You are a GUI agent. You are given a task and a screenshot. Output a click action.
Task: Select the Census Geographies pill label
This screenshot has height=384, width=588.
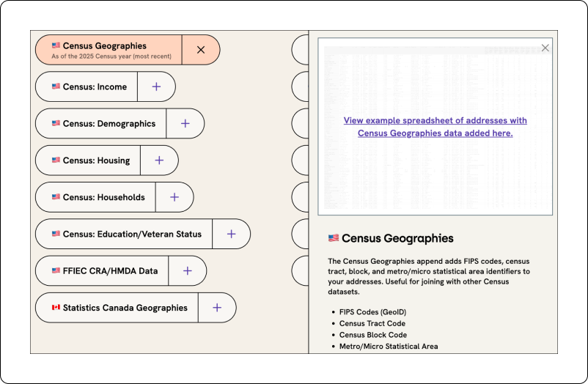[105, 45]
